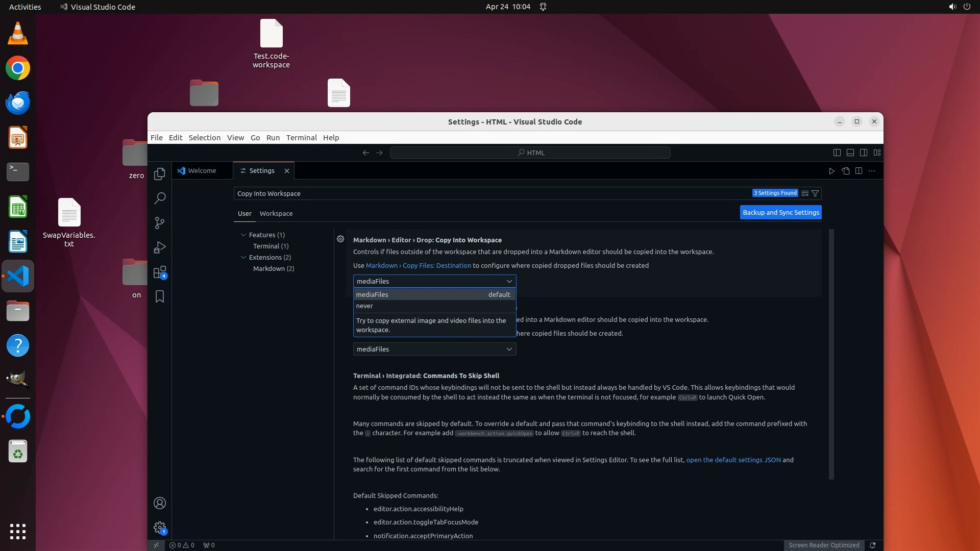This screenshot has height=551, width=980.
Task: Select 'never' option in dropdown list
Action: [x=364, y=306]
